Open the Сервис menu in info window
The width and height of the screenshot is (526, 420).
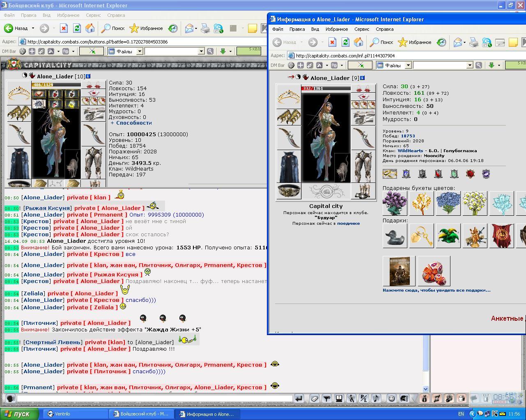pyautogui.click(x=362, y=29)
